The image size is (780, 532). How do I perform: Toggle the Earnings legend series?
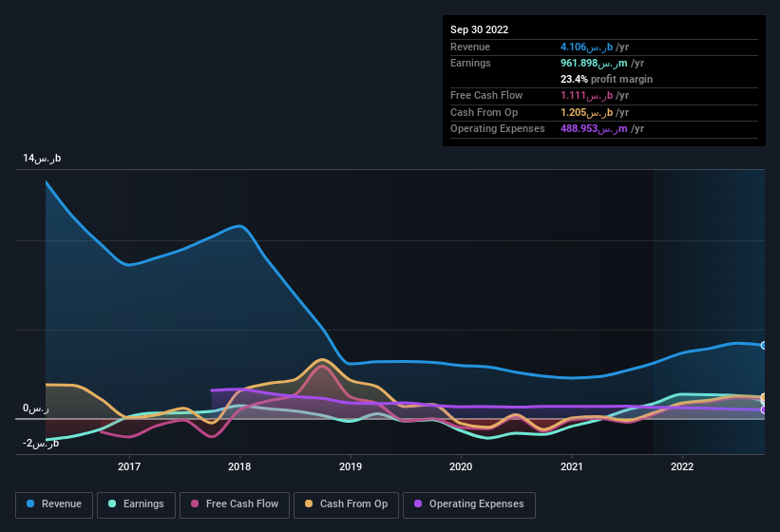click(136, 504)
